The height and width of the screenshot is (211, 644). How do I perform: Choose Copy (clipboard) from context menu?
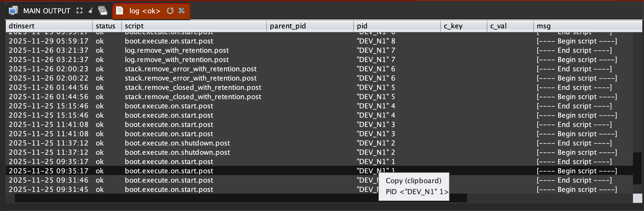coord(413,181)
